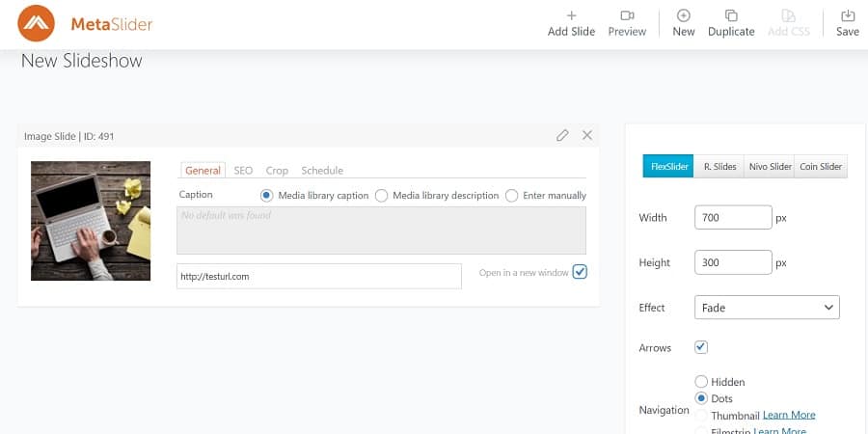Expand the Effect dropdown
The image size is (868, 434).
(767, 308)
